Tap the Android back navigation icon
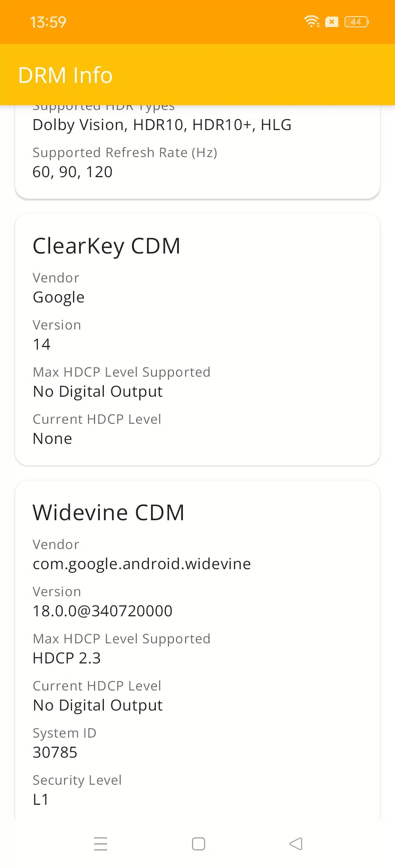 pyautogui.click(x=296, y=844)
